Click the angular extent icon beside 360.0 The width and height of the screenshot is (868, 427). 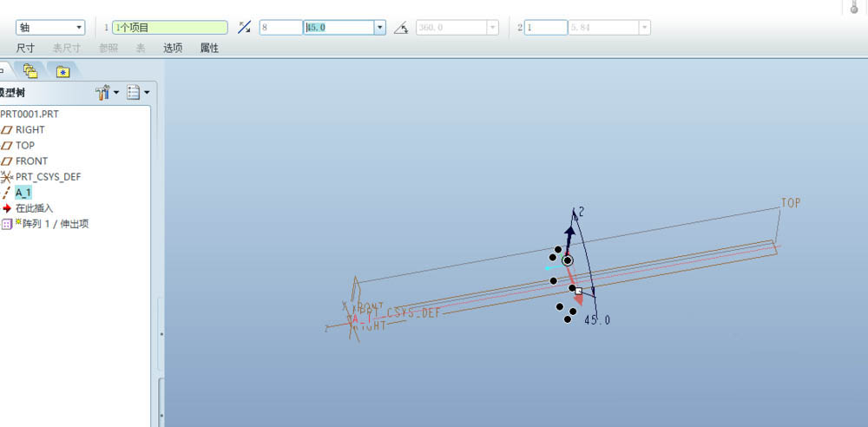tap(400, 28)
